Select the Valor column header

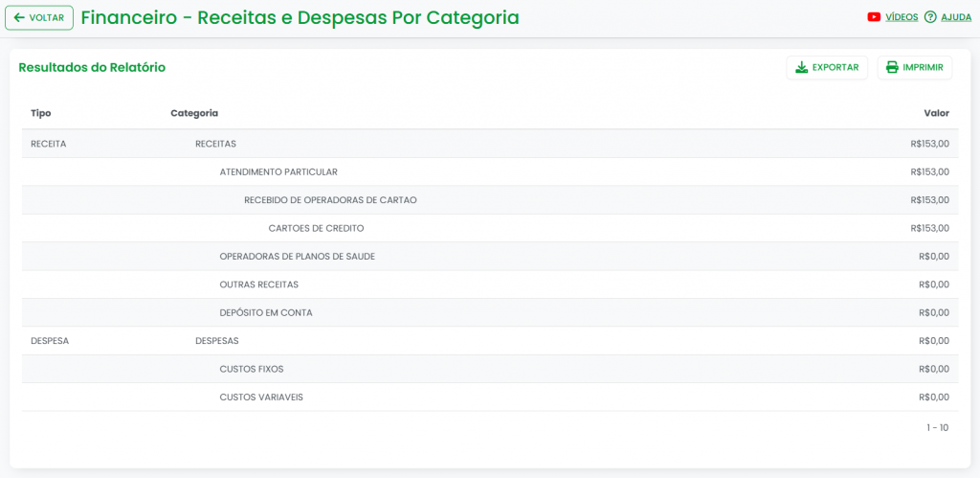click(x=936, y=113)
